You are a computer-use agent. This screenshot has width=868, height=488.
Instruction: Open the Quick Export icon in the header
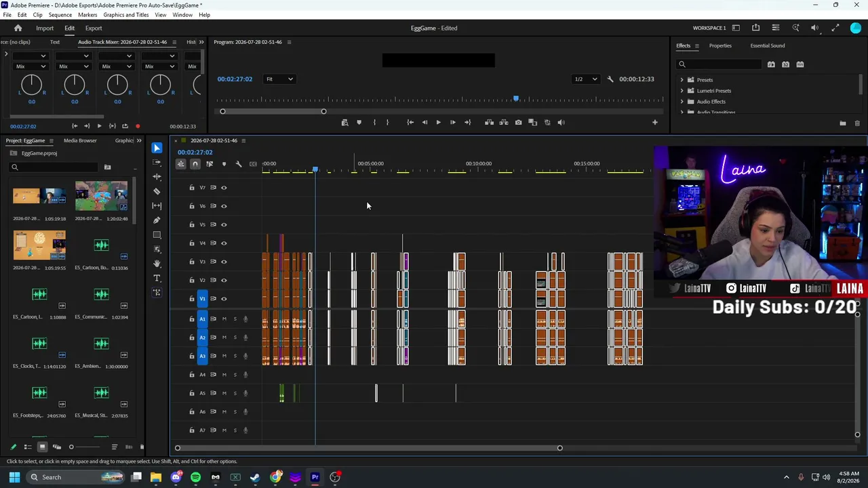(755, 28)
